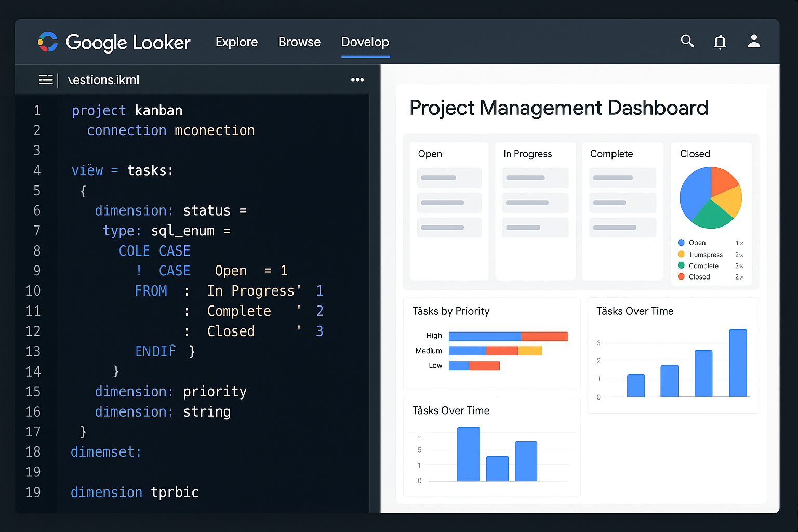Screen dimensions: 798x532
Task: Select the \estions.ikml file tab
Action: (104, 80)
